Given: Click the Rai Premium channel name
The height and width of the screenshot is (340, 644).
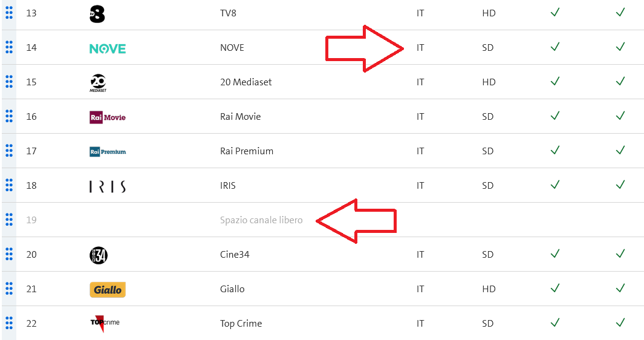Looking at the screenshot, I should [247, 151].
